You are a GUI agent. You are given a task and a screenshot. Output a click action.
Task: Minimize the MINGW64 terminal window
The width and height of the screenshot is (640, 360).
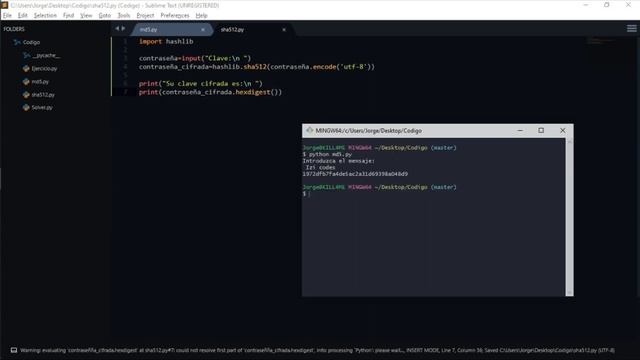click(520, 131)
